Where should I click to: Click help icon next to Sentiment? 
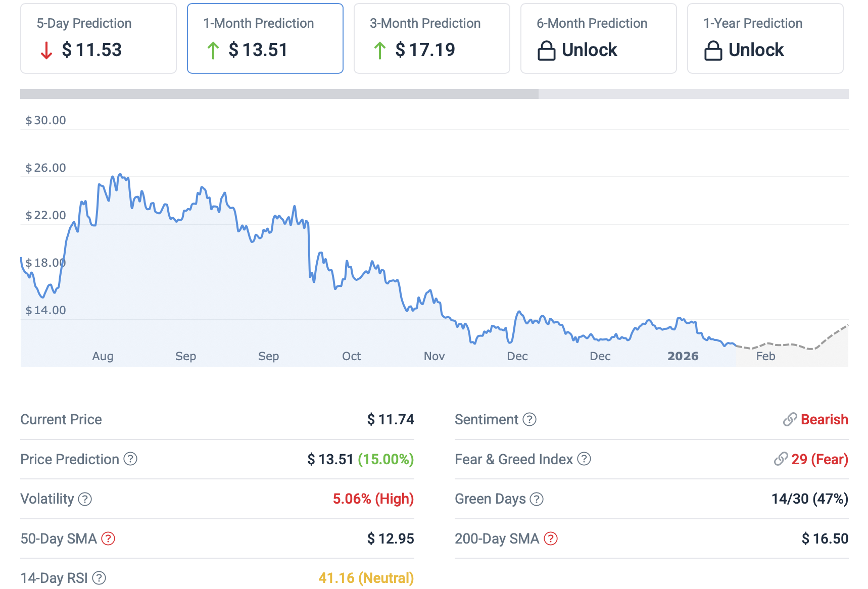tap(529, 419)
